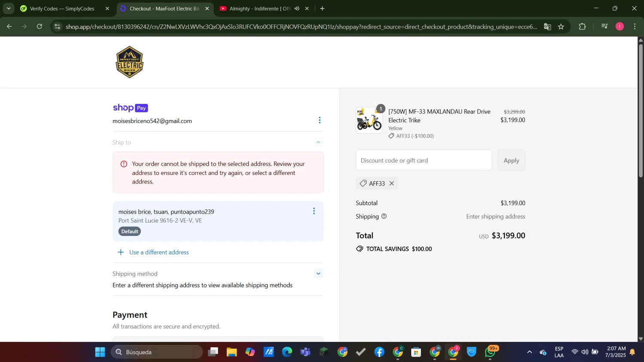This screenshot has width=644, height=362.
Task: Open WhatsApp from the taskbar
Action: pyautogui.click(x=490, y=352)
